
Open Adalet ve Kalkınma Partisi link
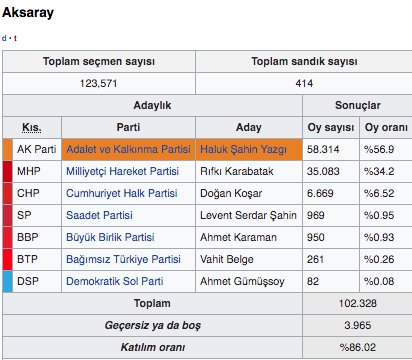(x=128, y=149)
